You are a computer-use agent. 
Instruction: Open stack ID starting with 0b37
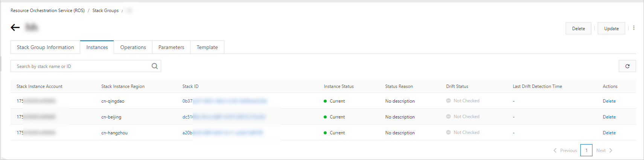point(225,101)
